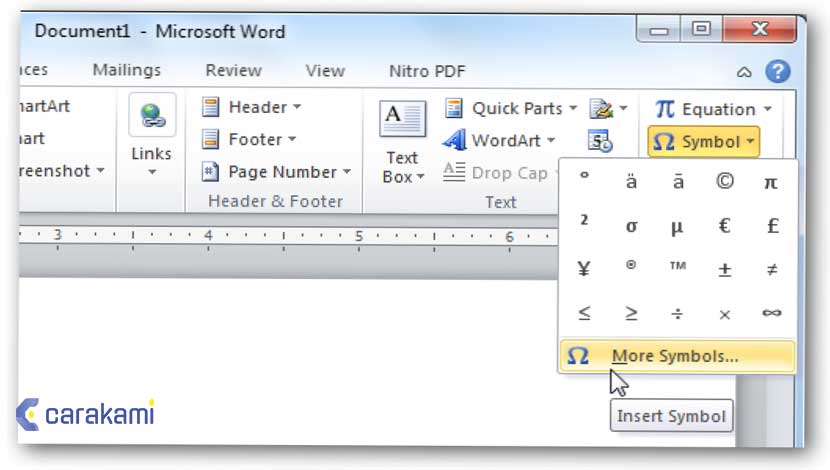Screen dimensions: 830x470
Task: Open the Screenshot dropdown arrow
Action: pos(101,170)
